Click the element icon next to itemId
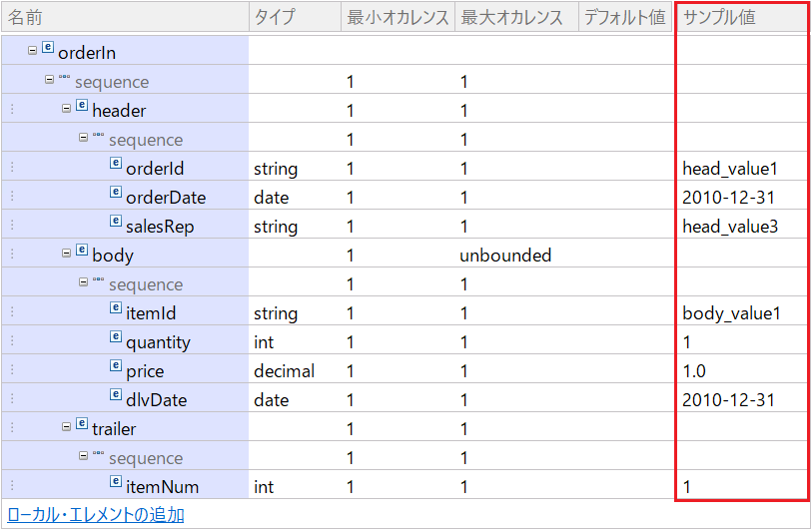Screen dimensions: 812x530 pyautogui.click(x=116, y=307)
